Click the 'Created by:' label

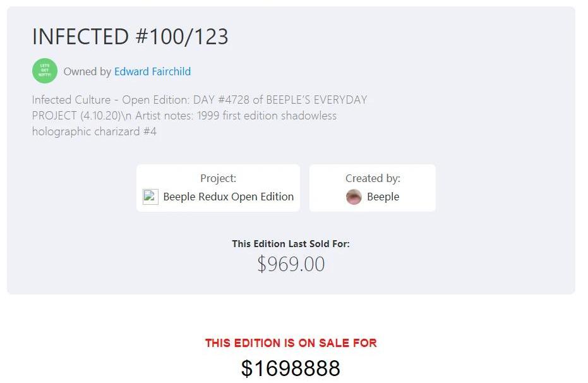pos(373,178)
